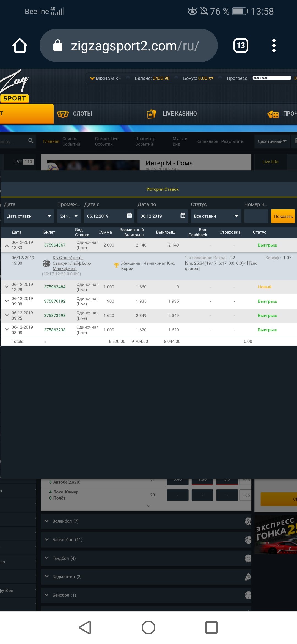Screen dimensions: 297x644
Task: Go to the Главная tab
Action: pos(51,141)
